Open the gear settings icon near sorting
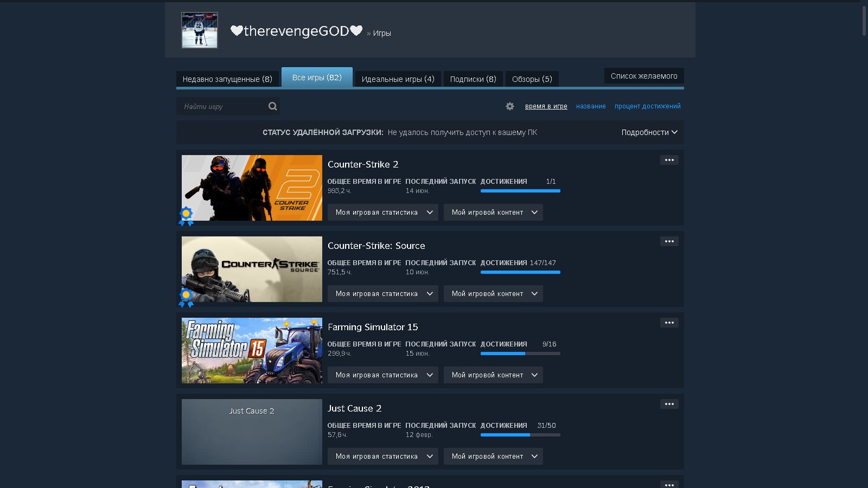The height and width of the screenshot is (488, 868). [510, 106]
